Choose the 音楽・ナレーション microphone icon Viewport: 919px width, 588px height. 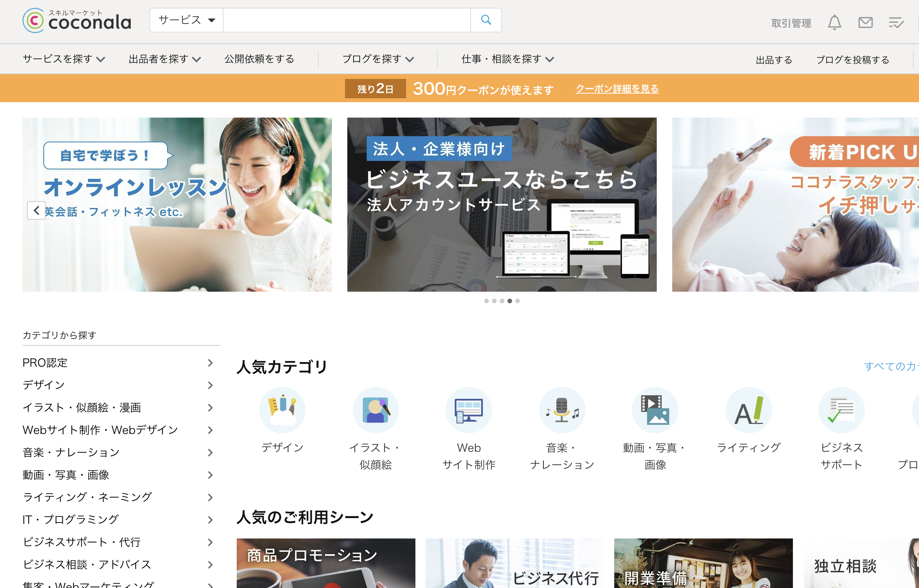click(562, 410)
